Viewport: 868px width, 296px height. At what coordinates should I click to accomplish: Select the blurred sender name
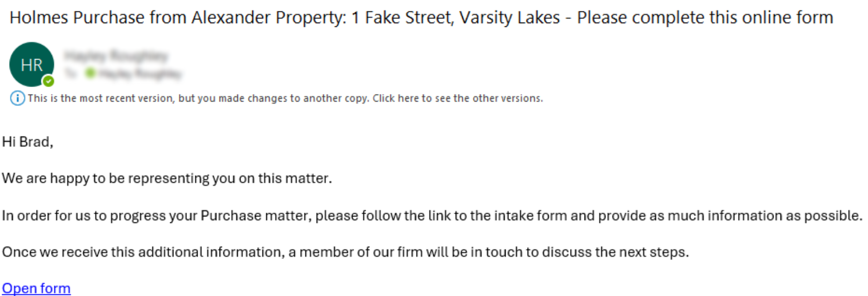point(116,56)
